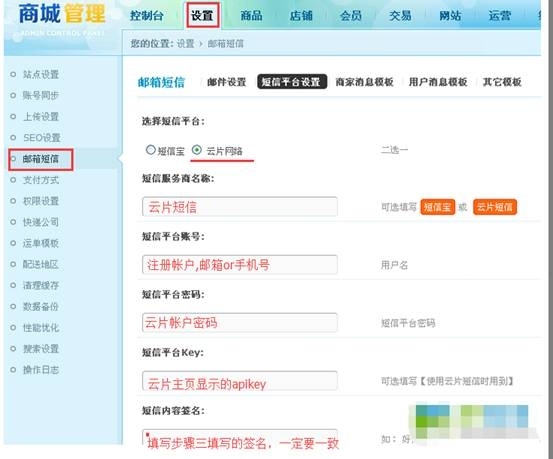Open the 店铺 top menu

pyautogui.click(x=301, y=16)
